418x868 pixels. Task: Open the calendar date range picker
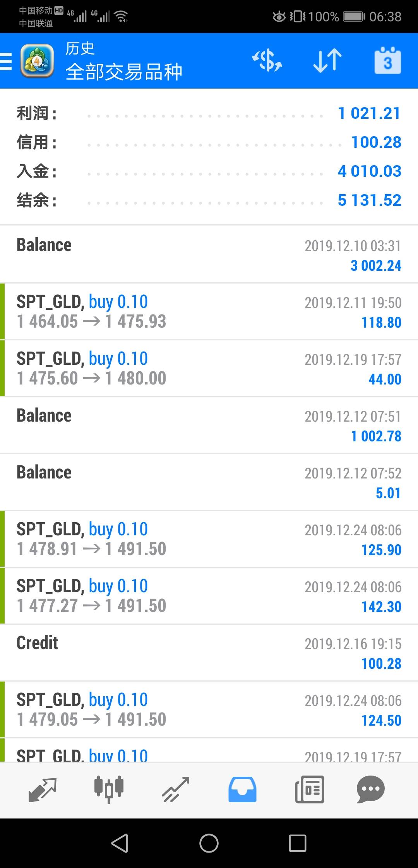tap(387, 61)
